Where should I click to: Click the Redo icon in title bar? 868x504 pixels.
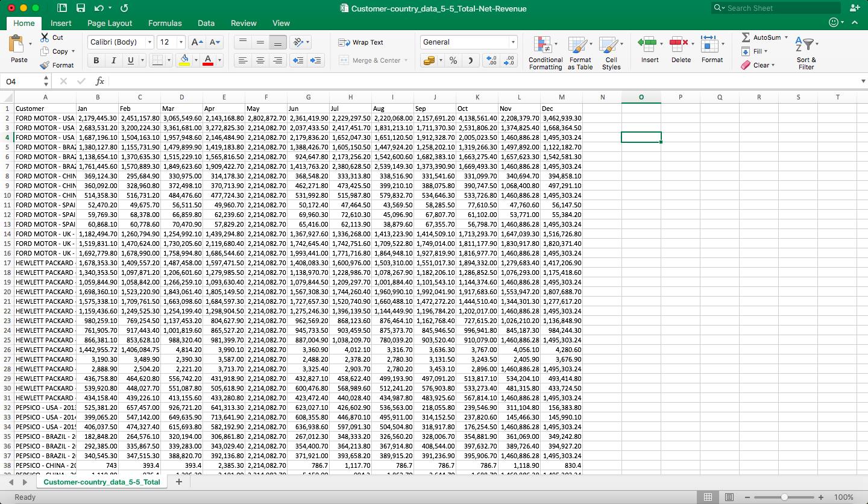click(x=124, y=8)
